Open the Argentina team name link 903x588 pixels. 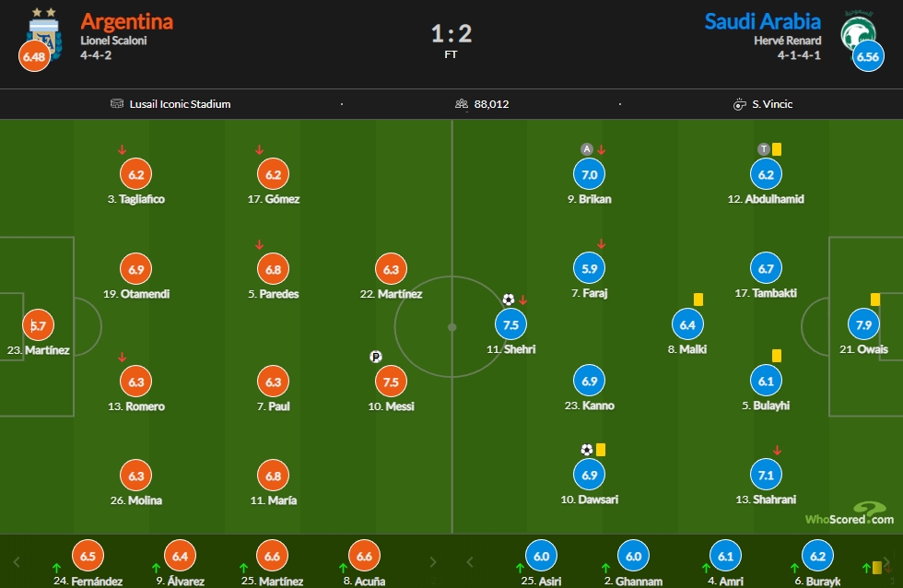pos(127,21)
